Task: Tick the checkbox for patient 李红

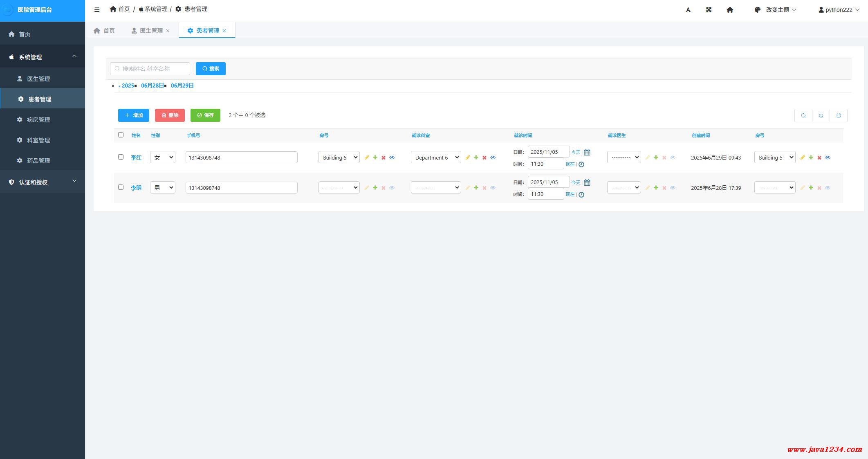Action: tap(121, 157)
